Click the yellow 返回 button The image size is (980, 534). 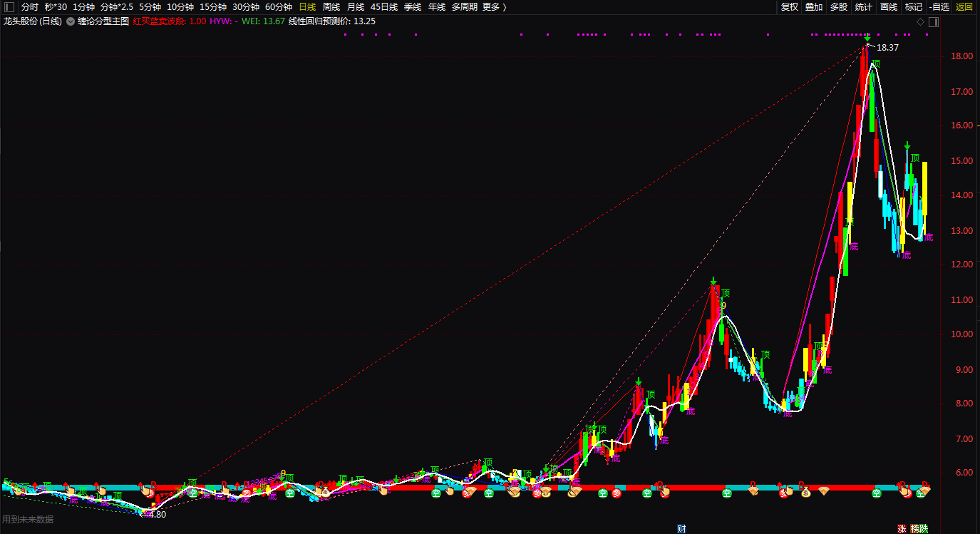[964, 7]
